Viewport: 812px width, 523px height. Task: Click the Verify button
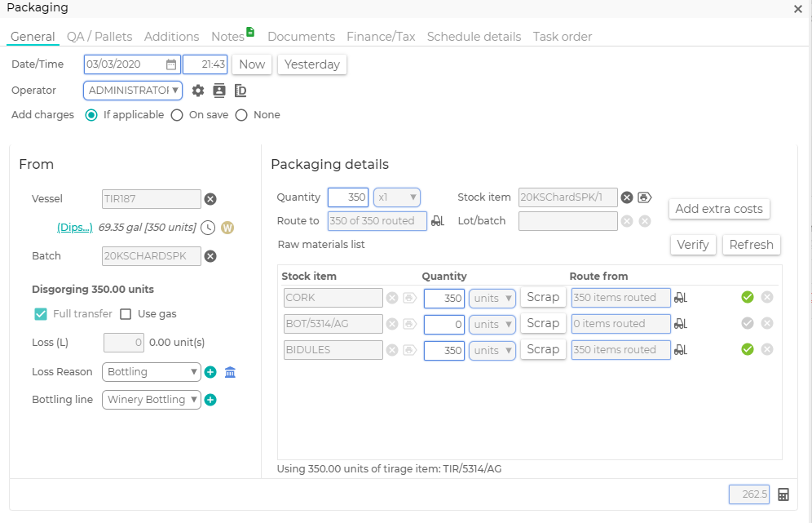tap(693, 245)
